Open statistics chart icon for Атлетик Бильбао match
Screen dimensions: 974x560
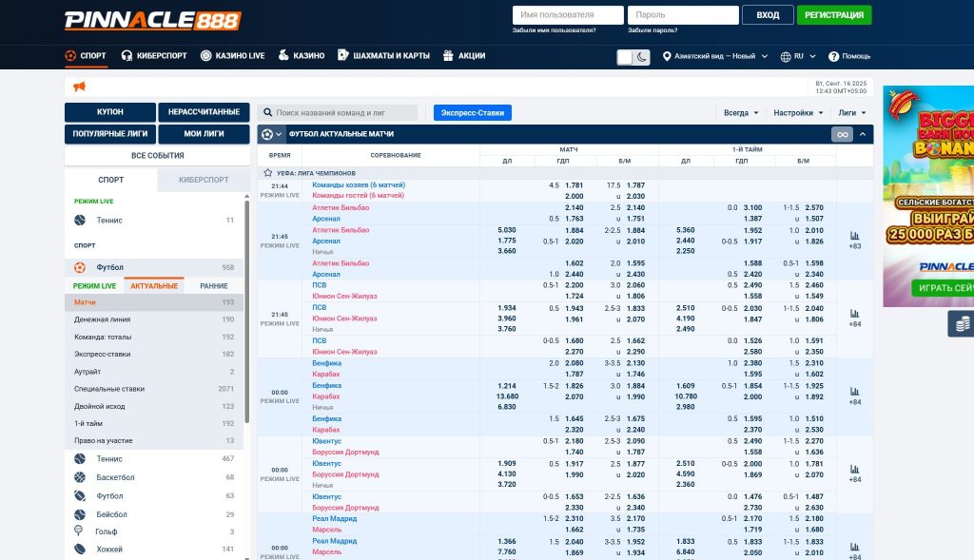tap(854, 235)
